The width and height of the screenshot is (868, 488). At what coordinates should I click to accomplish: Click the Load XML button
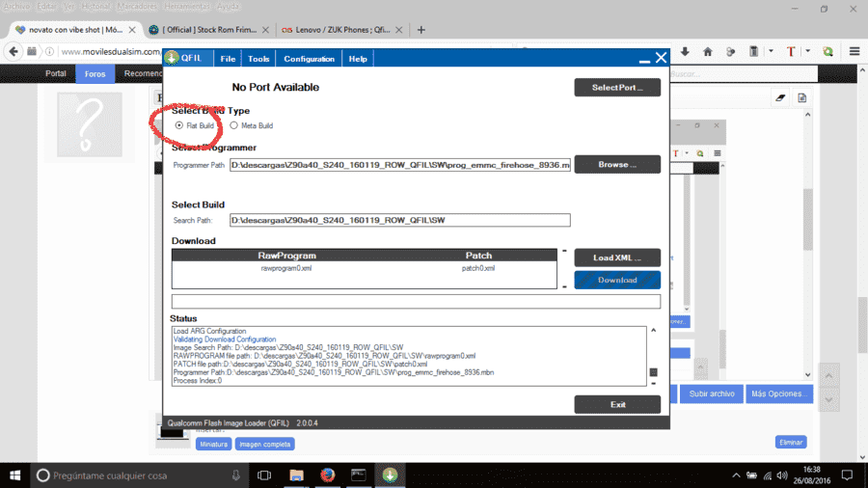(617, 258)
